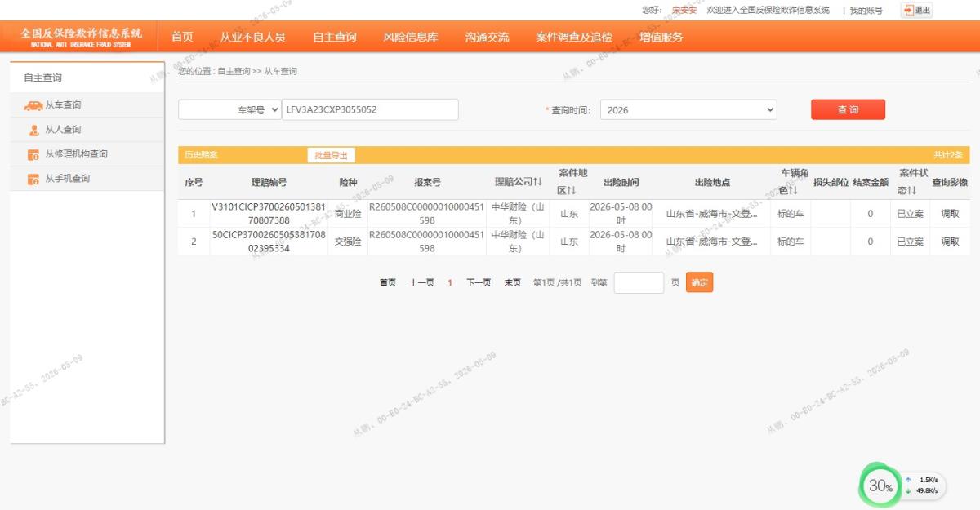Open 风险信息库 menu
The width and height of the screenshot is (980, 510).
pos(411,37)
